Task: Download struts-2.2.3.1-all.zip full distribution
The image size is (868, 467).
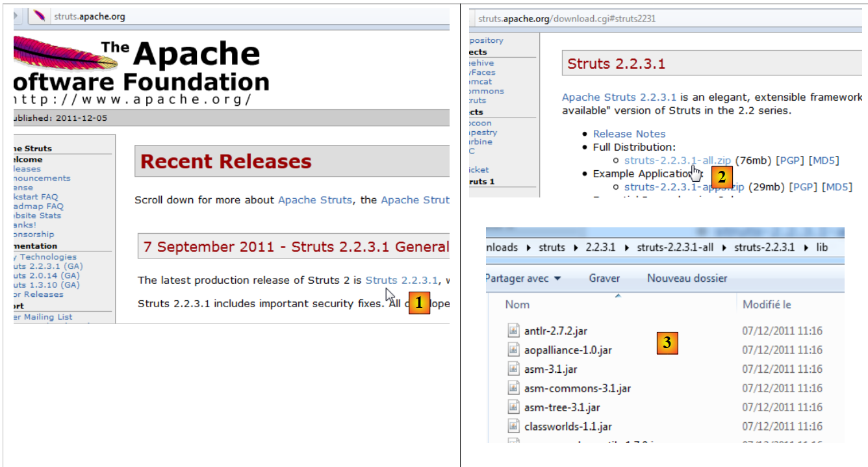Action: (x=677, y=160)
